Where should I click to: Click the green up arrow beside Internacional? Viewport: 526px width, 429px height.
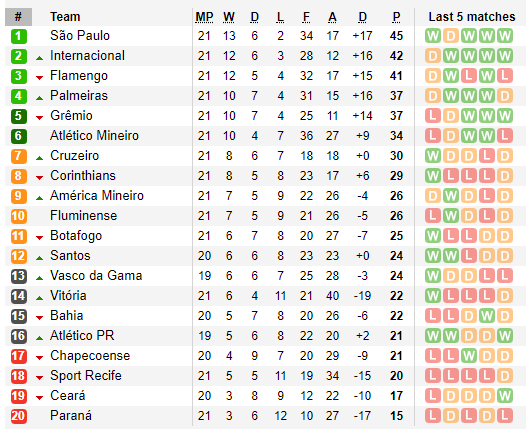coord(40,58)
